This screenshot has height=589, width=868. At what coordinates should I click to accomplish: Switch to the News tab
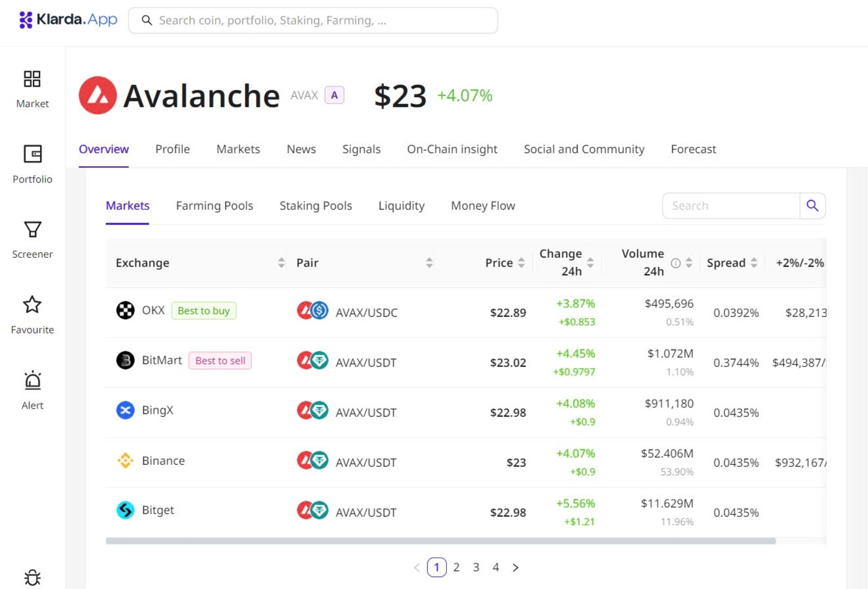tap(301, 149)
